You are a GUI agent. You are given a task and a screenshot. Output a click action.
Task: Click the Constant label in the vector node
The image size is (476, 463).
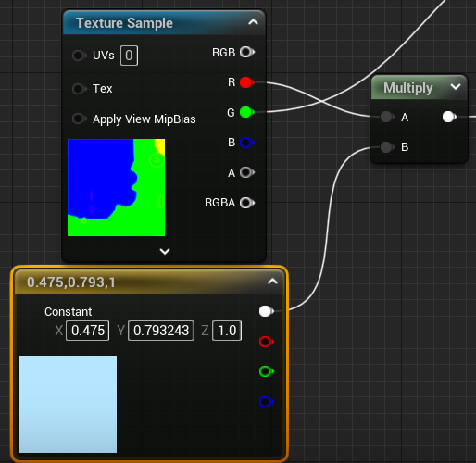coord(69,312)
